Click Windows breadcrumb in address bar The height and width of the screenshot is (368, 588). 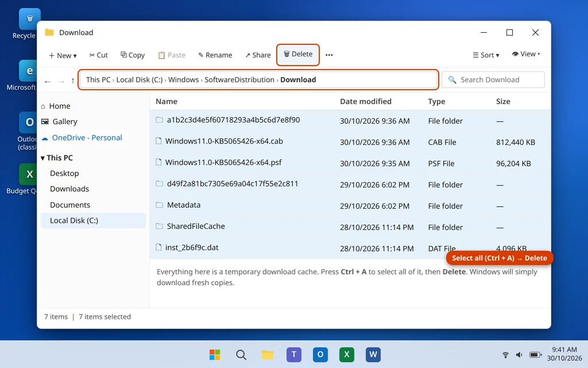pyautogui.click(x=183, y=79)
